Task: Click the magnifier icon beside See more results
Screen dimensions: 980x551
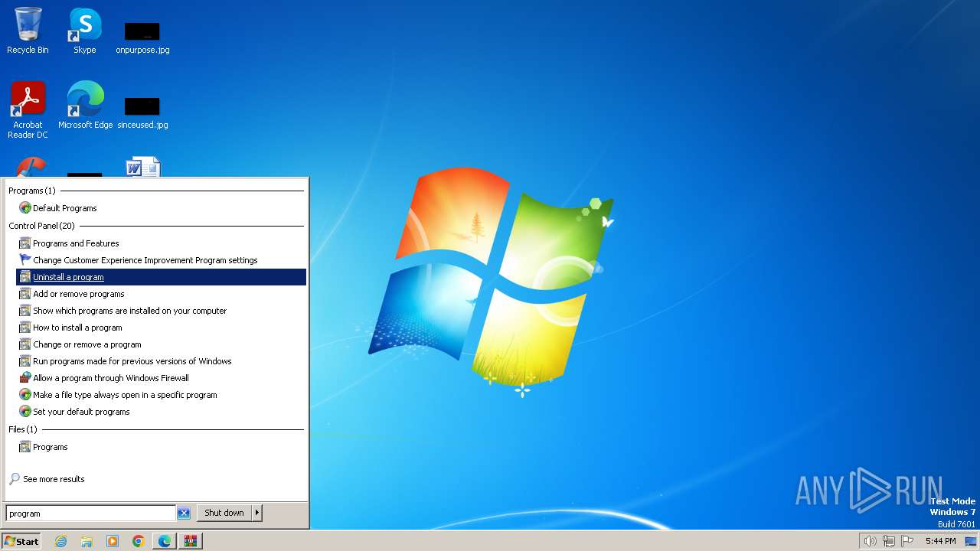Action: click(x=15, y=479)
